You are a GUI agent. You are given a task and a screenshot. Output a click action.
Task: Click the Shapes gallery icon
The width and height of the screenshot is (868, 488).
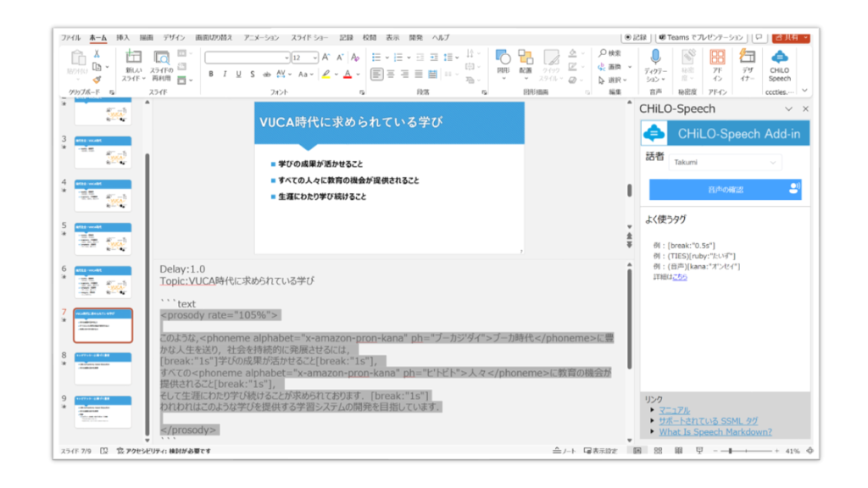[503, 57]
